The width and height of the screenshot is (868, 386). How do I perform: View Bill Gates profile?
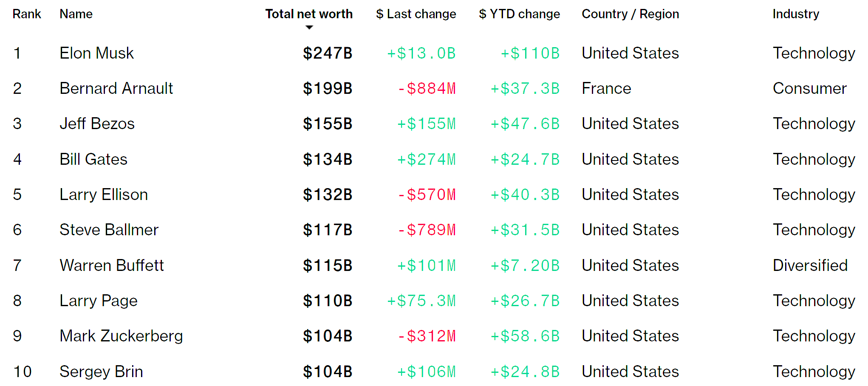pos(93,159)
